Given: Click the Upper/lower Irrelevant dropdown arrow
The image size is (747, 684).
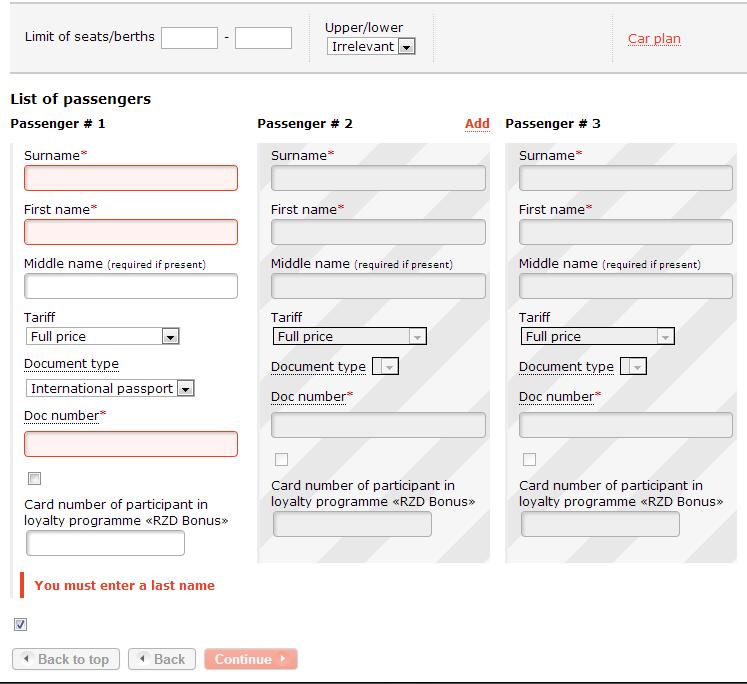Looking at the screenshot, I should click(x=406, y=47).
